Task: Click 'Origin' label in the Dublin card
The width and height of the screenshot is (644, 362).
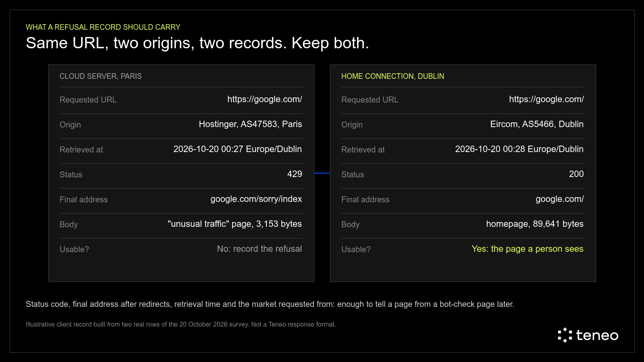Action: click(352, 125)
